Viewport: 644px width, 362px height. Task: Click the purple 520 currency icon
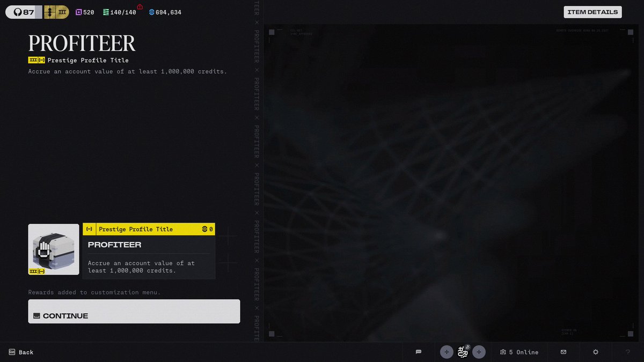[78, 12]
